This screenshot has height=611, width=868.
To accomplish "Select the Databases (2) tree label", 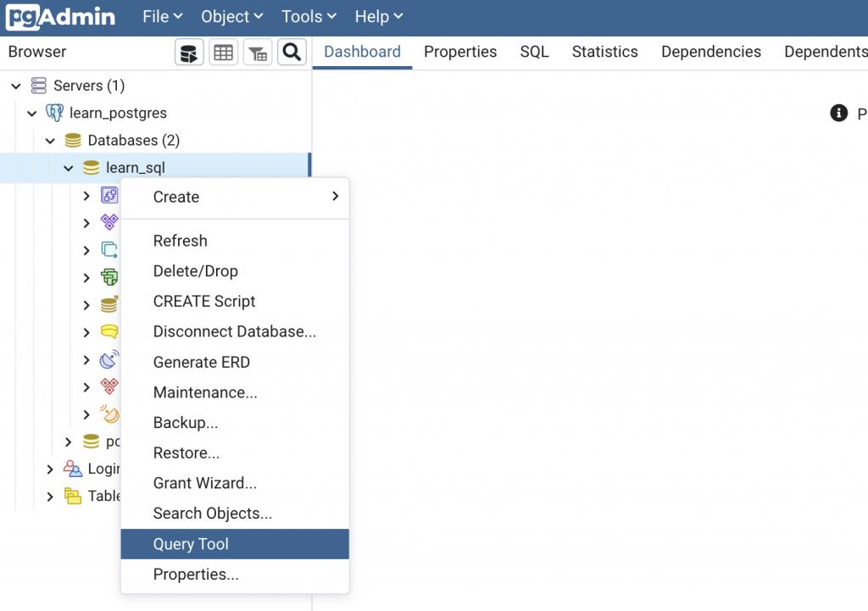I will pyautogui.click(x=134, y=141).
